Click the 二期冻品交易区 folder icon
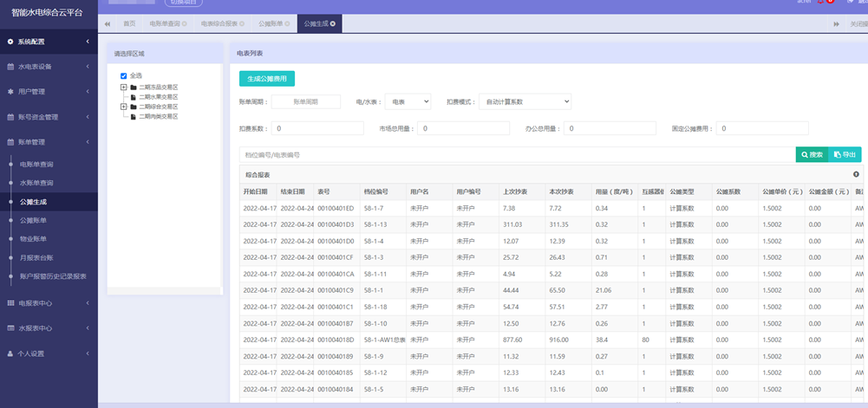 [x=134, y=87]
